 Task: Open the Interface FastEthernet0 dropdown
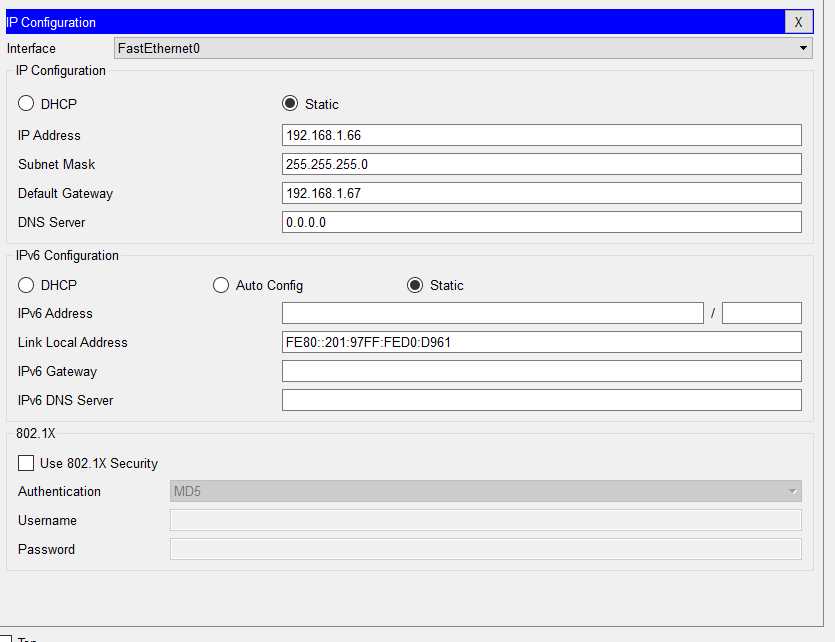coord(463,48)
